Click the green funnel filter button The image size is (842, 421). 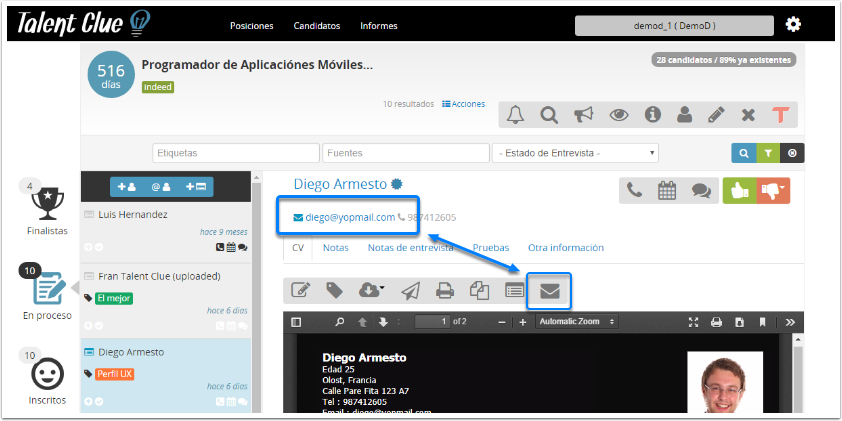[768, 153]
